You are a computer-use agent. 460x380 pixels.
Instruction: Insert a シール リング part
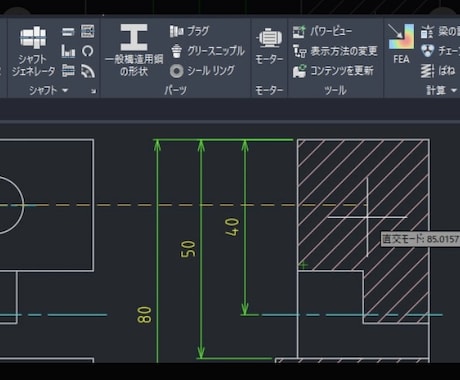(x=202, y=71)
